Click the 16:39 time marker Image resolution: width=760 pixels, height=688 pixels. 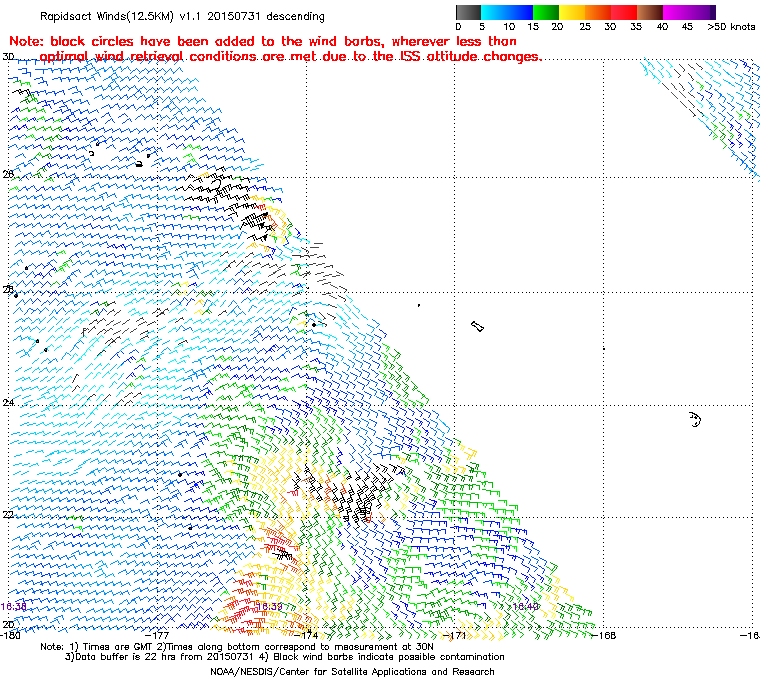[269, 607]
